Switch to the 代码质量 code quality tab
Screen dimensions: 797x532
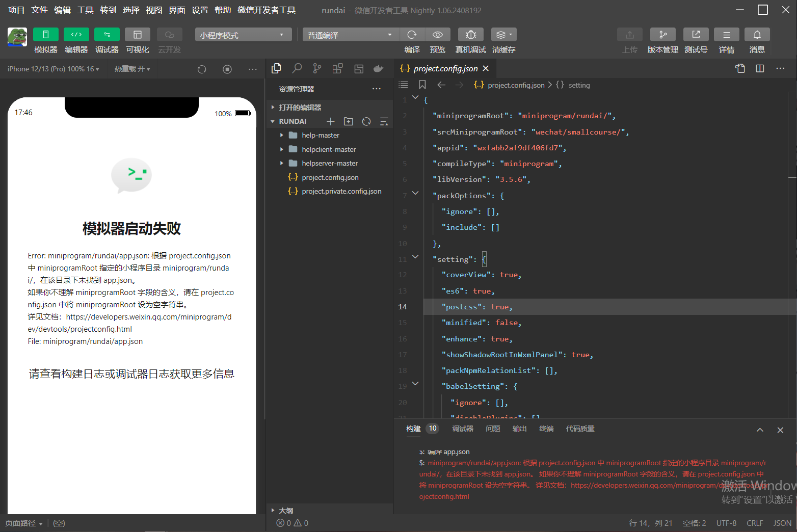(x=580, y=429)
